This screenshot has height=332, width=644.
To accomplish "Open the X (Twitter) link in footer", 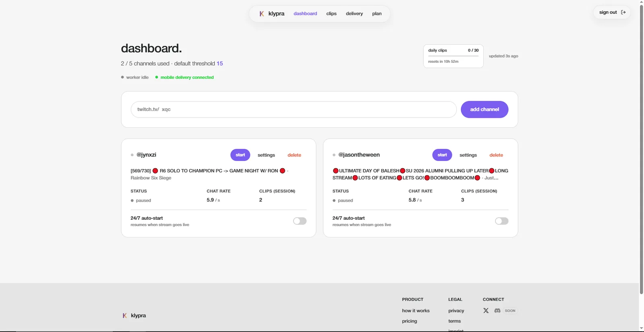I will point(486,311).
